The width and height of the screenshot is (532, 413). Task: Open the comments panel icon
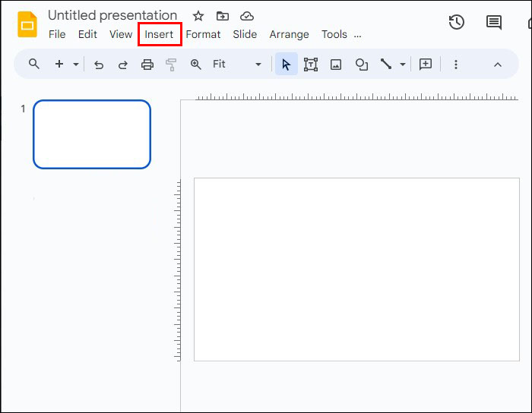tap(494, 22)
